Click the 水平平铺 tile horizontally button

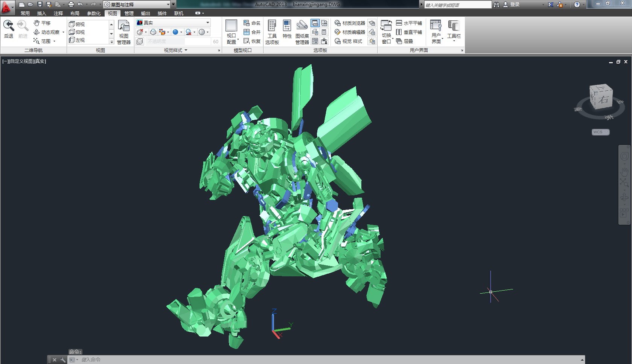[x=409, y=23]
